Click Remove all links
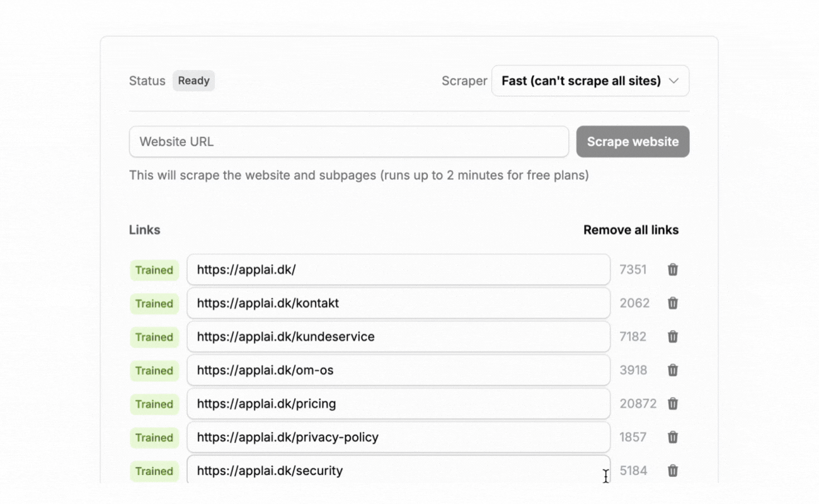 point(631,230)
